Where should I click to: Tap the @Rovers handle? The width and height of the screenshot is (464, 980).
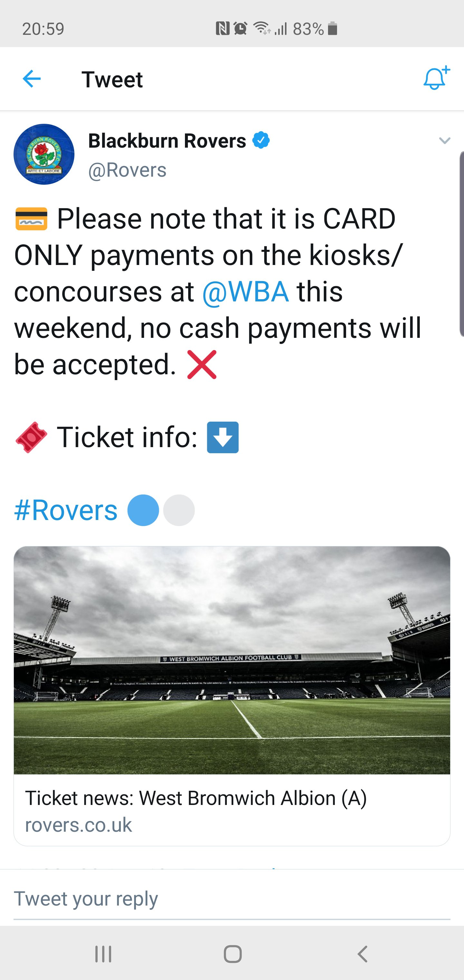click(x=127, y=170)
